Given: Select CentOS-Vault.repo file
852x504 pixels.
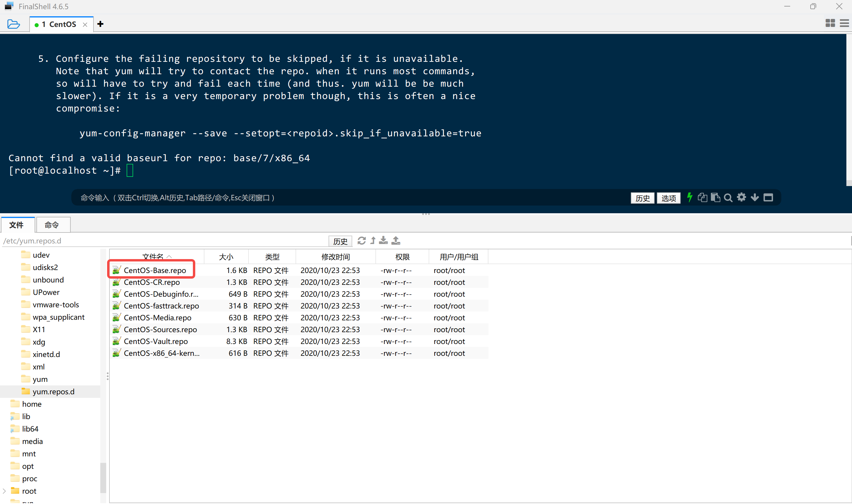Looking at the screenshot, I should [156, 341].
